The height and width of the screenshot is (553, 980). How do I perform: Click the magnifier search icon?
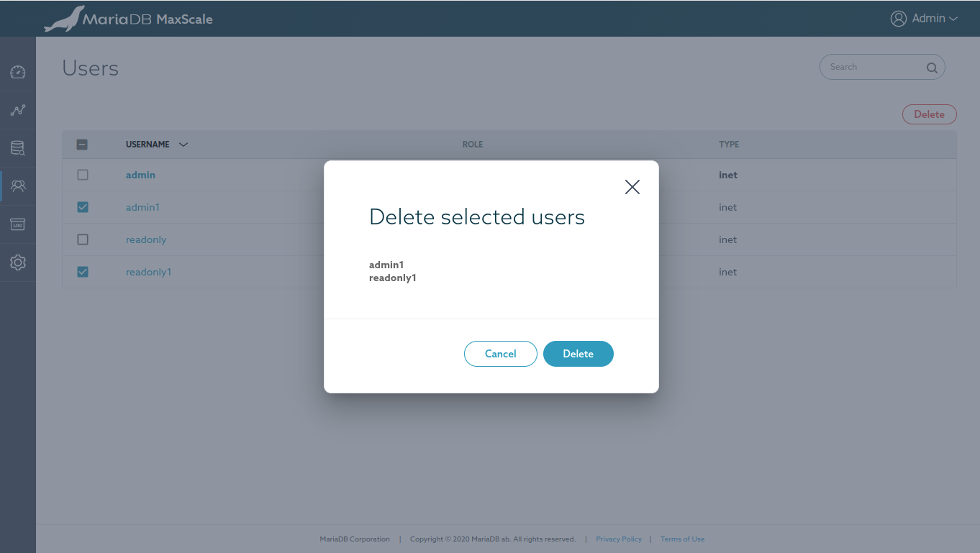click(x=932, y=68)
